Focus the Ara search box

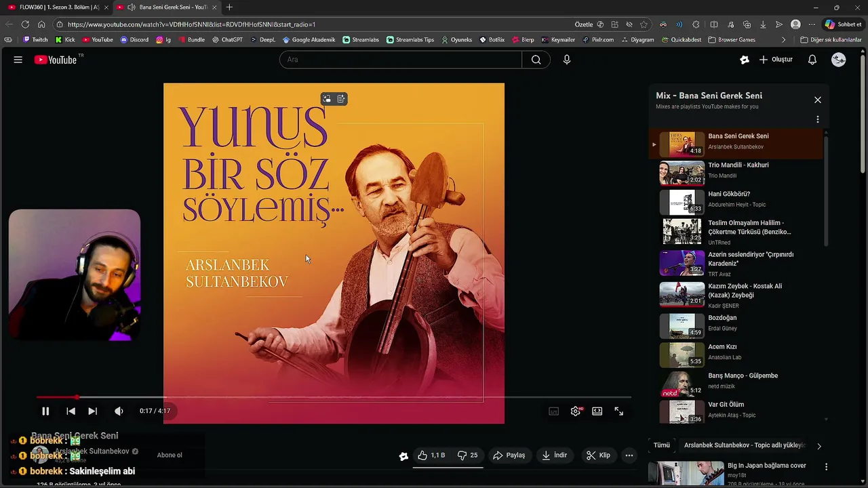[400, 60]
